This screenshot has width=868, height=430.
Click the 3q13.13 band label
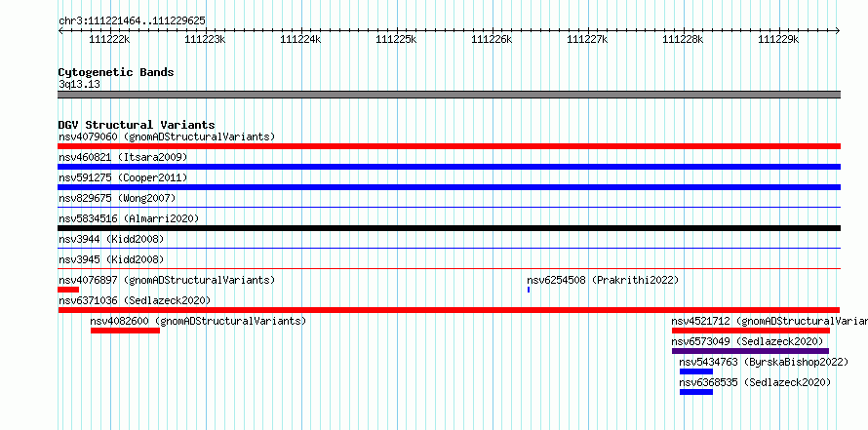(x=79, y=84)
